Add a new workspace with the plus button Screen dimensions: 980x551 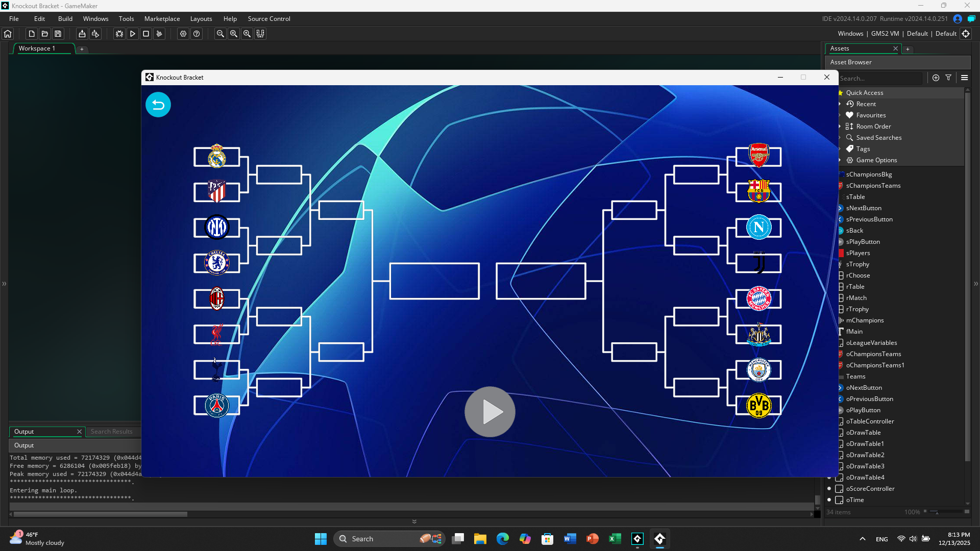(82, 49)
